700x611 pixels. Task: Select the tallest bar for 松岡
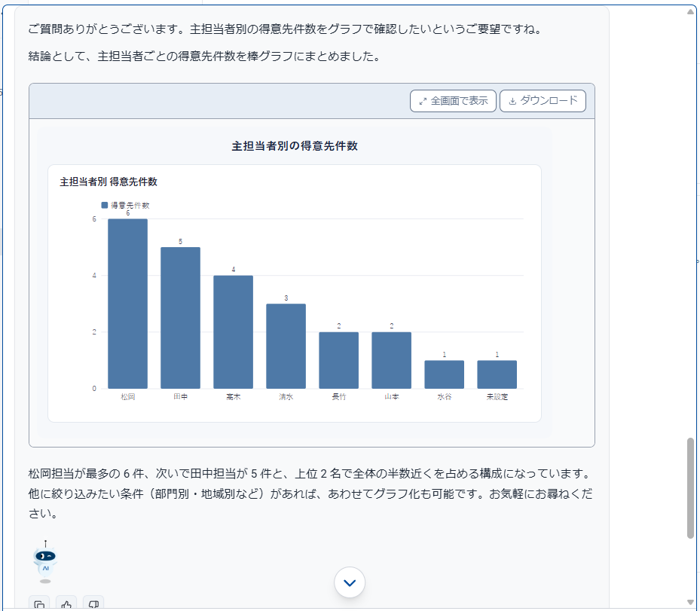click(x=127, y=304)
